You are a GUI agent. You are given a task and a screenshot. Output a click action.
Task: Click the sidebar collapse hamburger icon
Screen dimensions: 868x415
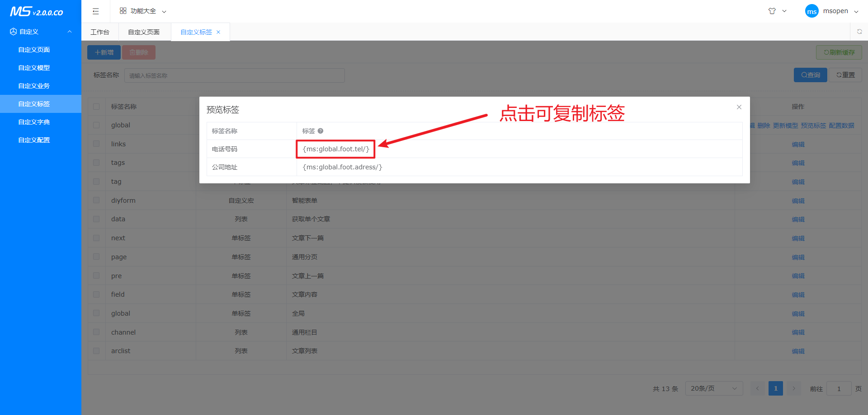click(x=95, y=11)
